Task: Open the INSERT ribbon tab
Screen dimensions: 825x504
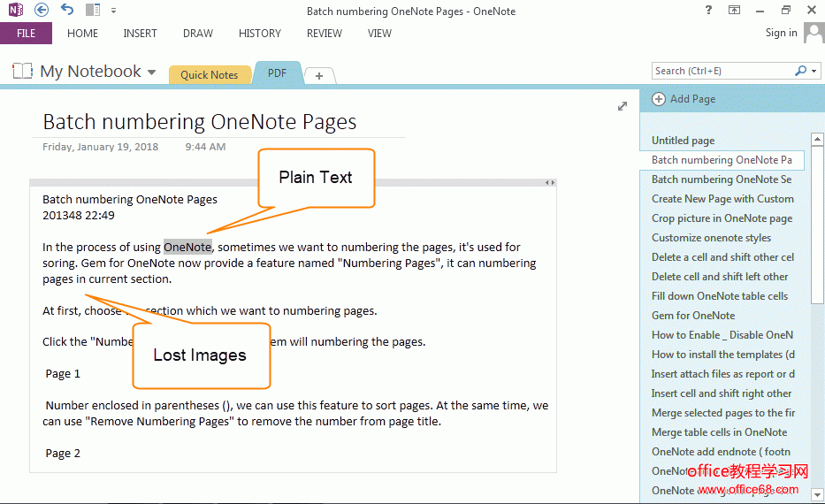Action: [x=140, y=34]
